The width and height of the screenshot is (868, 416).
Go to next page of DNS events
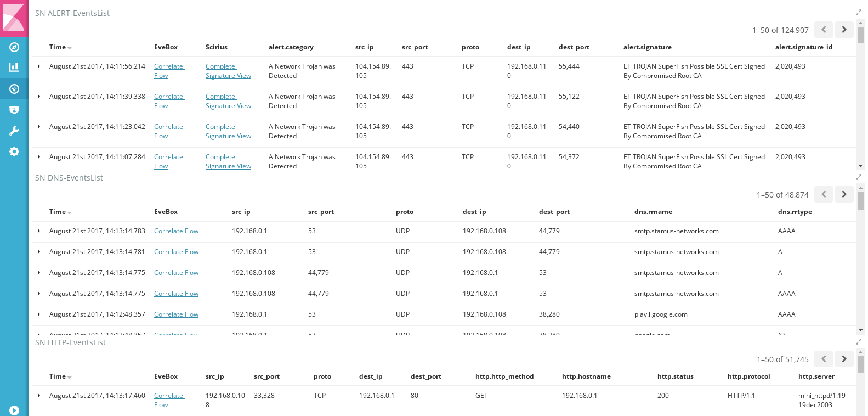[844, 194]
